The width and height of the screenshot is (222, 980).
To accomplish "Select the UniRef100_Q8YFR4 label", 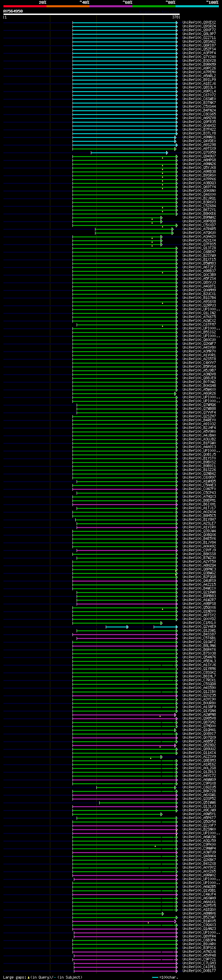I will 199,936.
